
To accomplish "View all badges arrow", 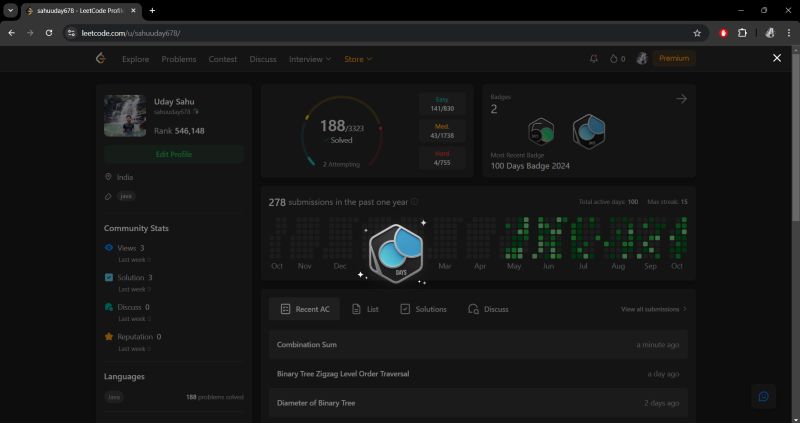I will pos(681,98).
